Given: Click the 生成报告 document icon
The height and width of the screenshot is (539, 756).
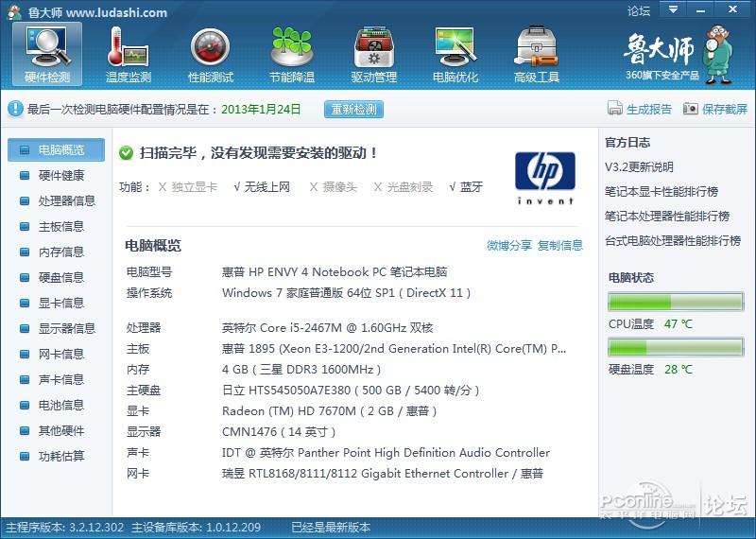Looking at the screenshot, I should tap(615, 108).
